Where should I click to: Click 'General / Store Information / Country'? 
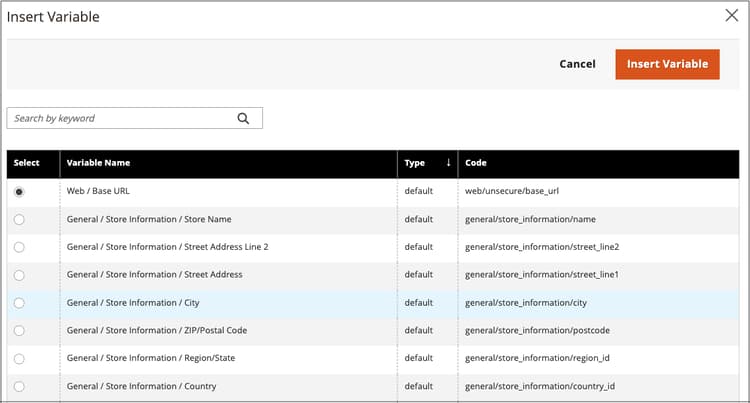pyautogui.click(x=141, y=386)
